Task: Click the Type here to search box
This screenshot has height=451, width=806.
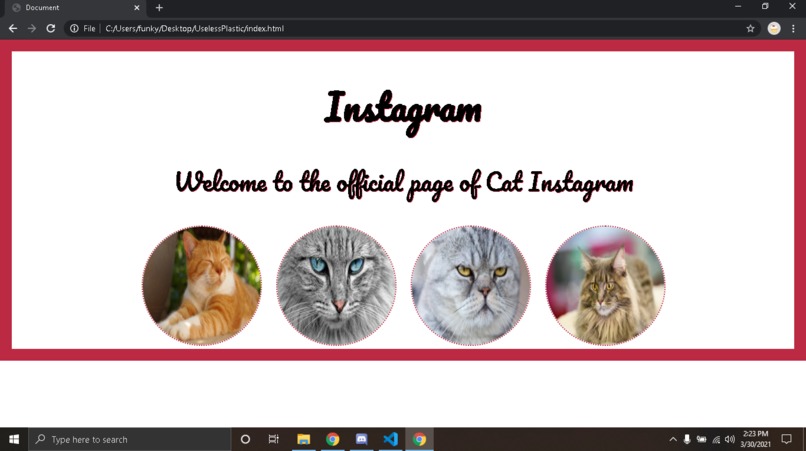Action: 130,439
